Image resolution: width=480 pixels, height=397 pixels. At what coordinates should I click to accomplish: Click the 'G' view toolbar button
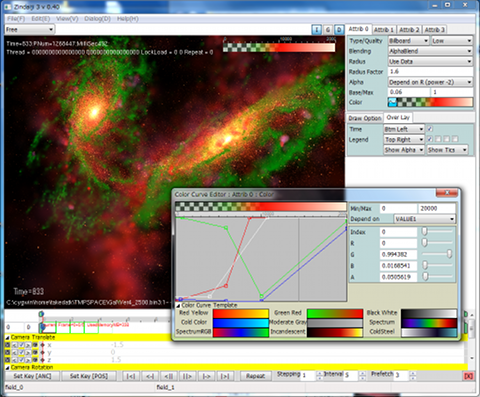(x=328, y=30)
